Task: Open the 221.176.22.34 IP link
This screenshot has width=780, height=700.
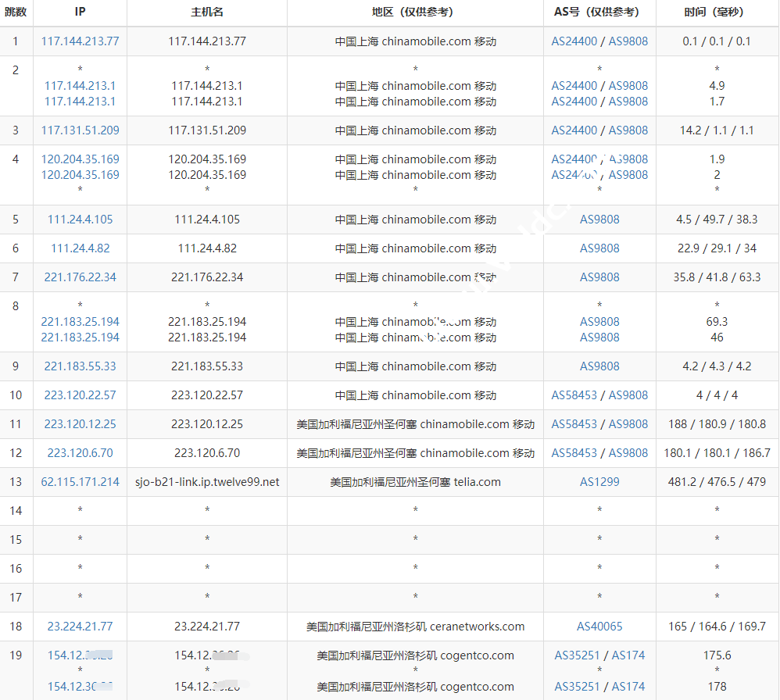Action: click(80, 277)
